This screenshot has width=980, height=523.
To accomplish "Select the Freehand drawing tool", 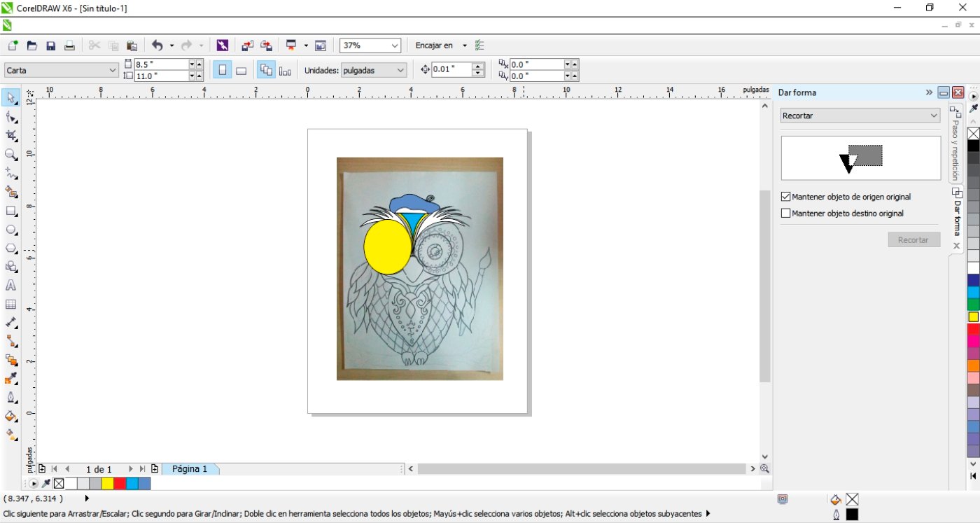I will click(x=11, y=173).
